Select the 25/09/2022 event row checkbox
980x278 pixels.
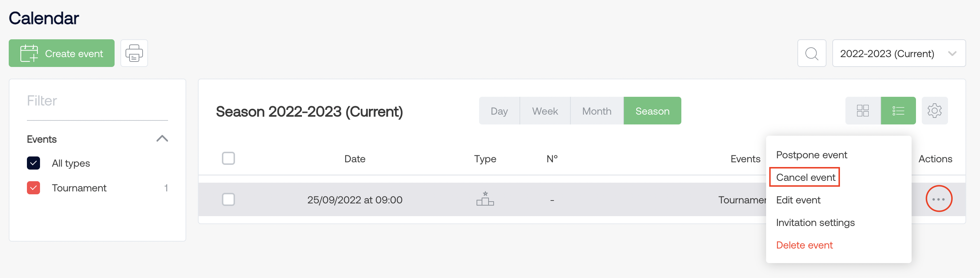[x=228, y=199]
